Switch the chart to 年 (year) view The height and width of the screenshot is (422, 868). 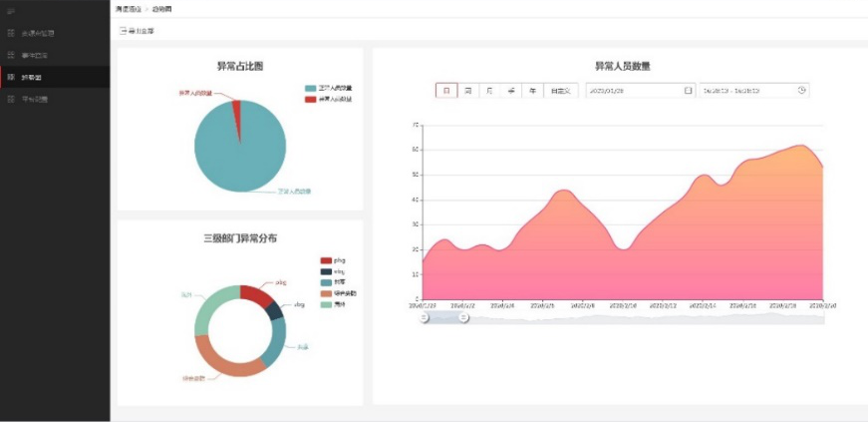coord(533,91)
